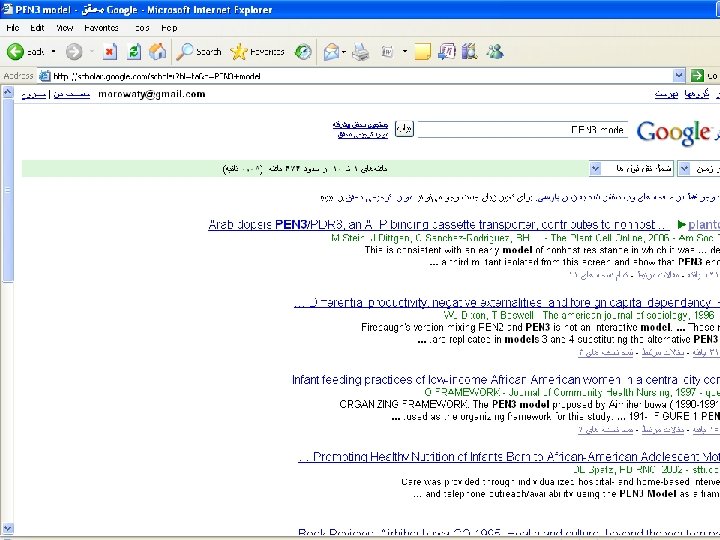Click the account link next to morowaty@gmail.com
The height and width of the screenshot is (540, 720).
(72, 95)
